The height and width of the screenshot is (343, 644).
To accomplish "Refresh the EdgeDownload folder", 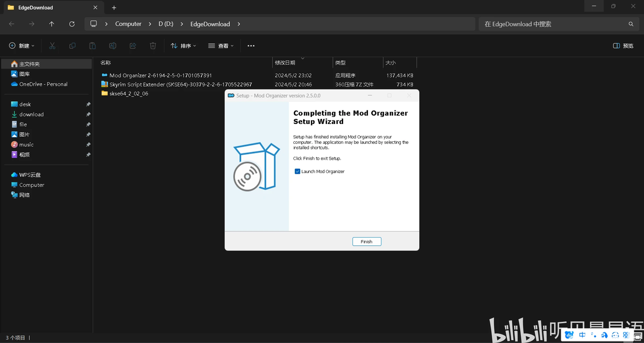I will [x=72, y=24].
